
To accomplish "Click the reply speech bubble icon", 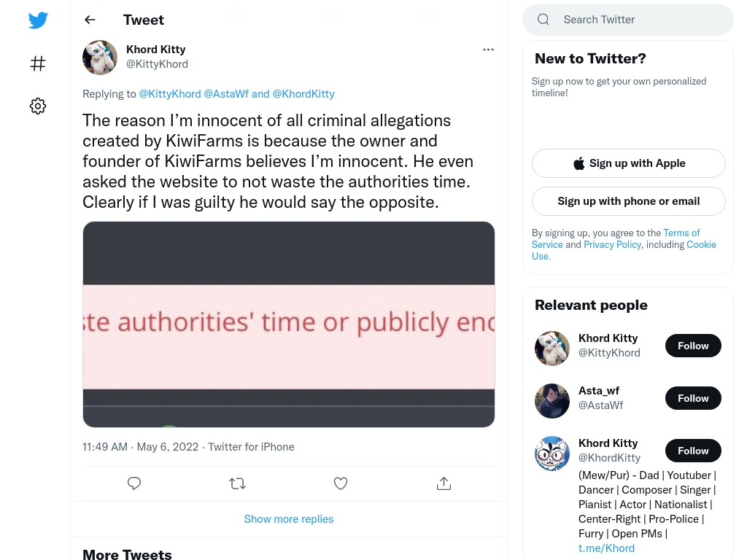I will tap(134, 483).
